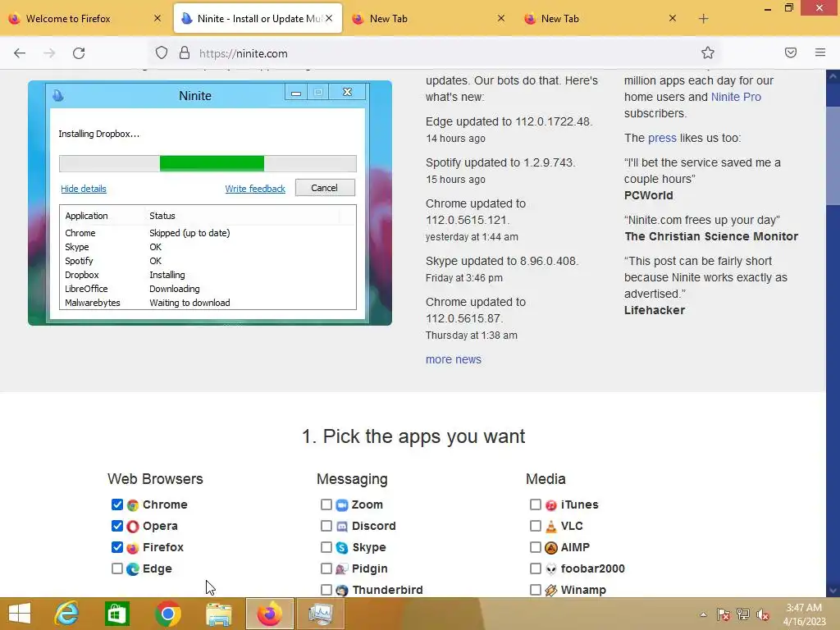Click the muted volume tray icon

pyautogui.click(x=763, y=614)
